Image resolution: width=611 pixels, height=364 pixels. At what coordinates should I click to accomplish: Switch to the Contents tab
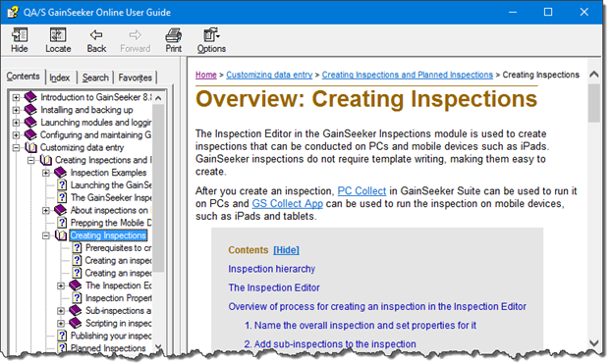tap(23, 77)
